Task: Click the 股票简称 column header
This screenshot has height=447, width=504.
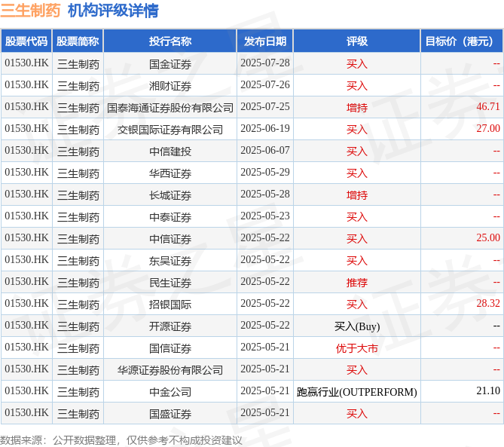Action: click(78, 41)
